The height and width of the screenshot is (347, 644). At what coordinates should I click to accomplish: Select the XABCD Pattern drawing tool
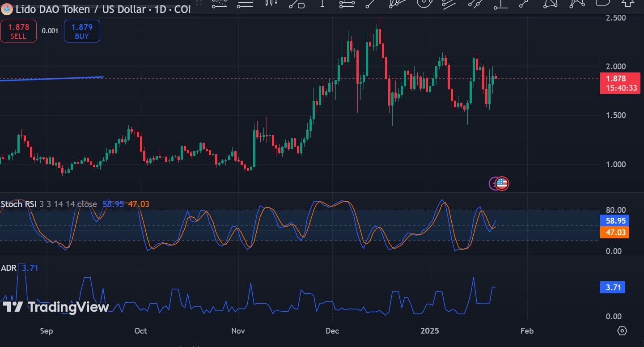[x=576, y=4]
